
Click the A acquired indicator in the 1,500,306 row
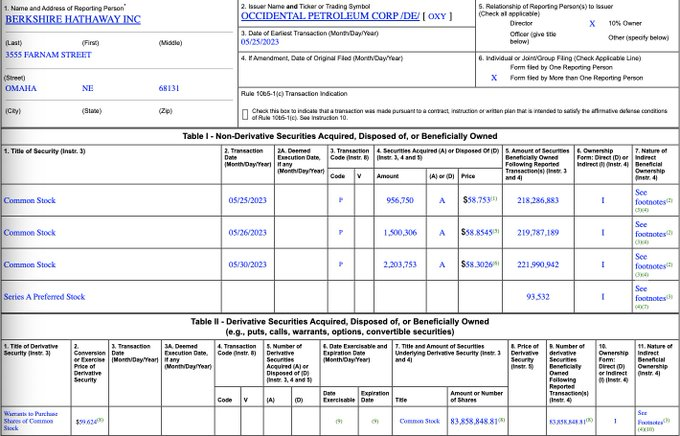442,233
